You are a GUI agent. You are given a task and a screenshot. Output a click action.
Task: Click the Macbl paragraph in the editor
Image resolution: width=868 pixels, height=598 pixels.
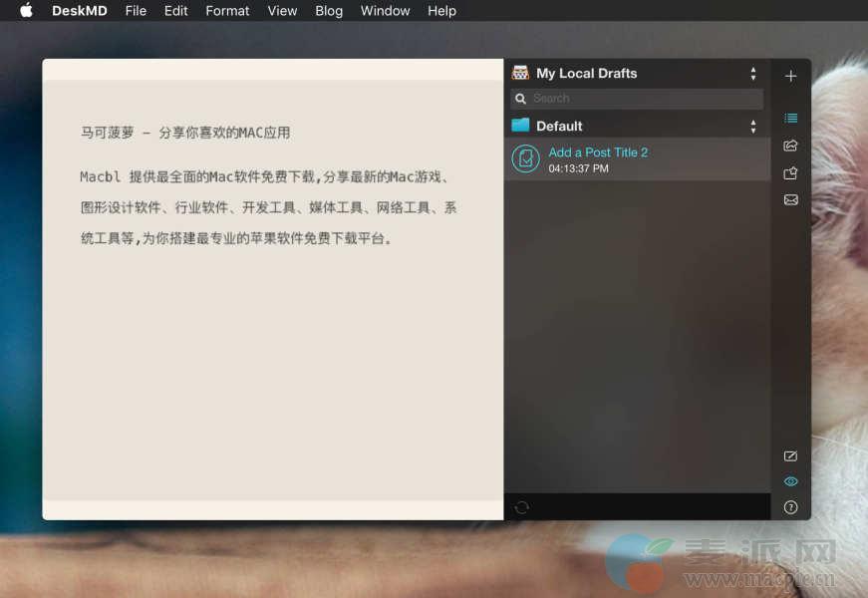coord(269,207)
